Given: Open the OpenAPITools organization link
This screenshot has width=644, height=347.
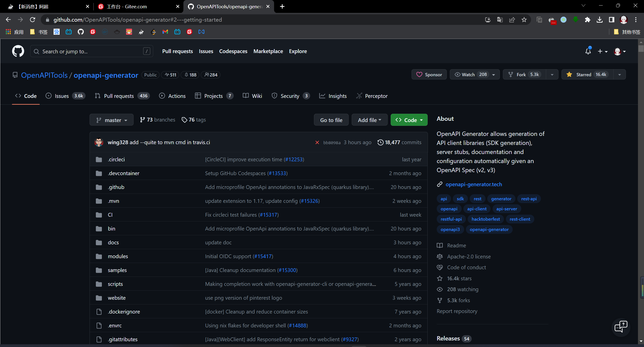Looking at the screenshot, I should tap(44, 75).
